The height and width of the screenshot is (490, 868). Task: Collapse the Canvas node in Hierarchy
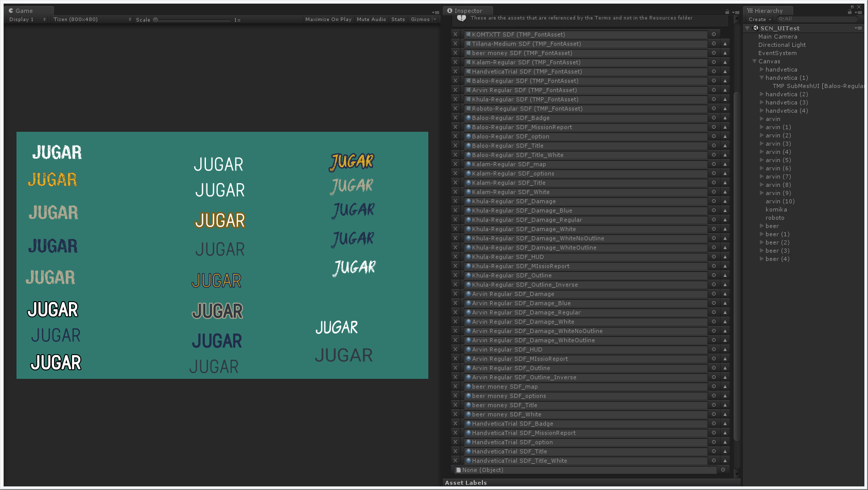[x=755, y=61]
